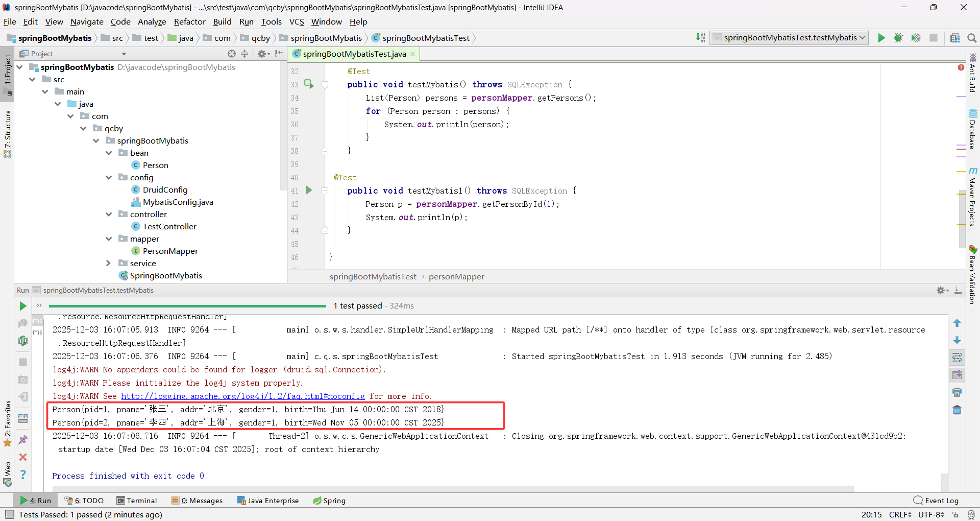Toggle the Run panel layout icon
980x521 pixels.
pos(23,418)
